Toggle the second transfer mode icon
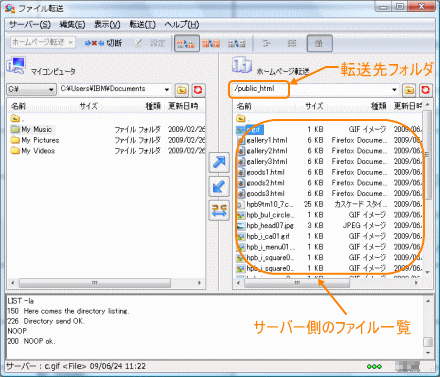The image size is (440, 377). coord(211,43)
